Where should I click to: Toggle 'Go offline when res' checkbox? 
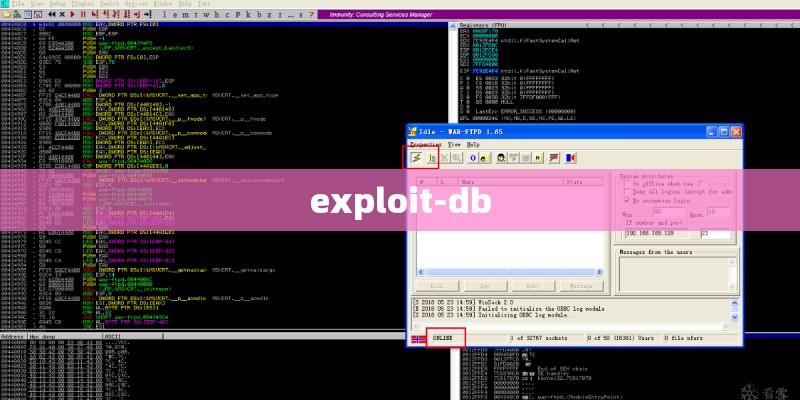[x=628, y=184]
